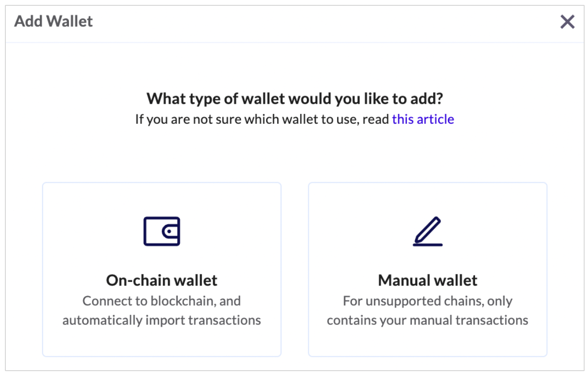Click the word "read" before the article link
This screenshot has width=588, height=376.
click(x=376, y=119)
